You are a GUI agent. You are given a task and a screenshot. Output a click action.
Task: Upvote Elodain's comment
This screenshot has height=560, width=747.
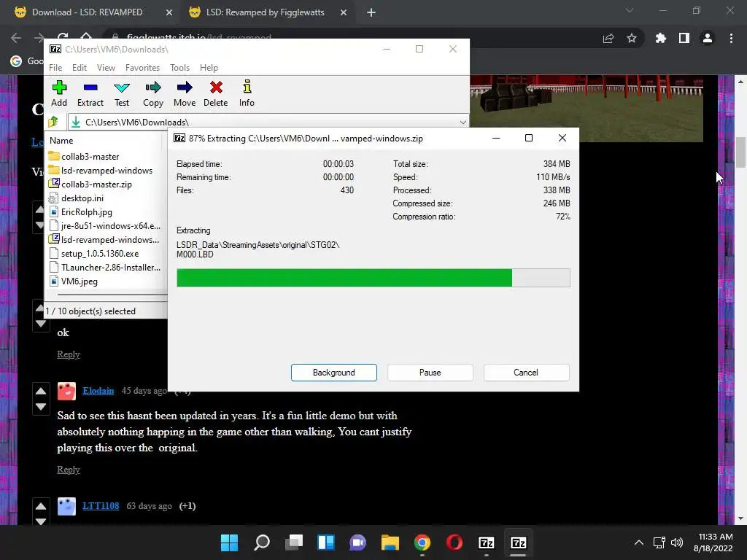coord(41,391)
